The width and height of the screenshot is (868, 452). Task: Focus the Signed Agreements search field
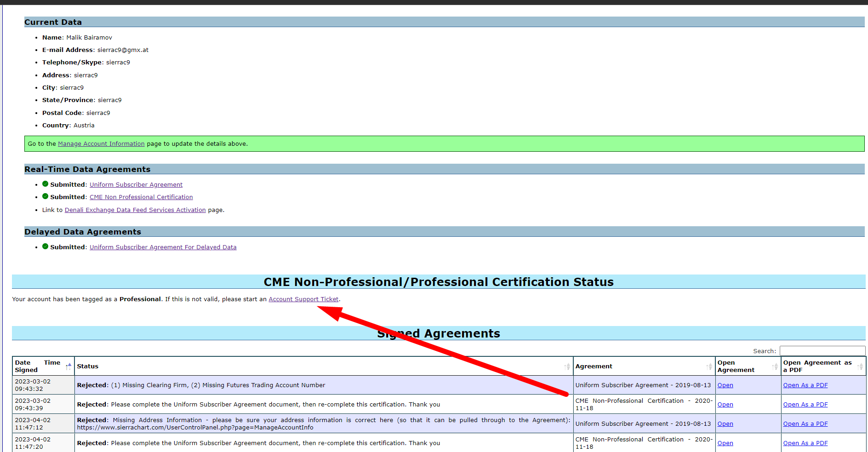pyautogui.click(x=822, y=351)
